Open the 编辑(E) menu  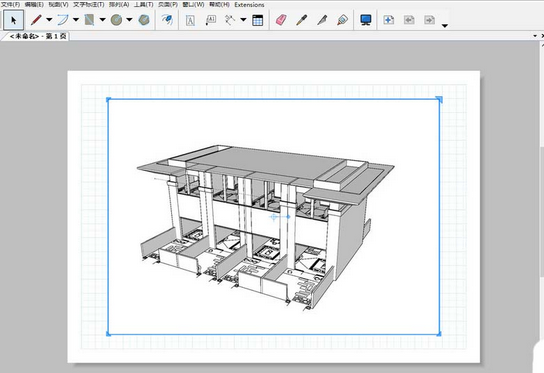click(34, 5)
